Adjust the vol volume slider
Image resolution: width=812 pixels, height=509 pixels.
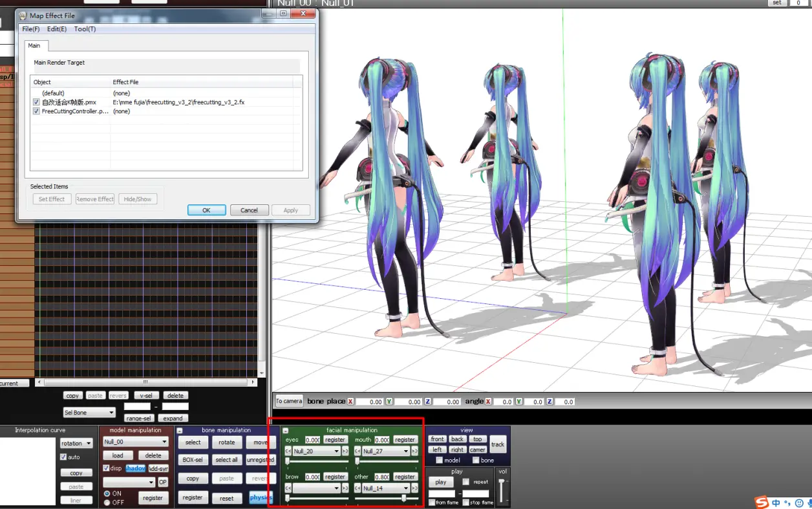click(502, 492)
